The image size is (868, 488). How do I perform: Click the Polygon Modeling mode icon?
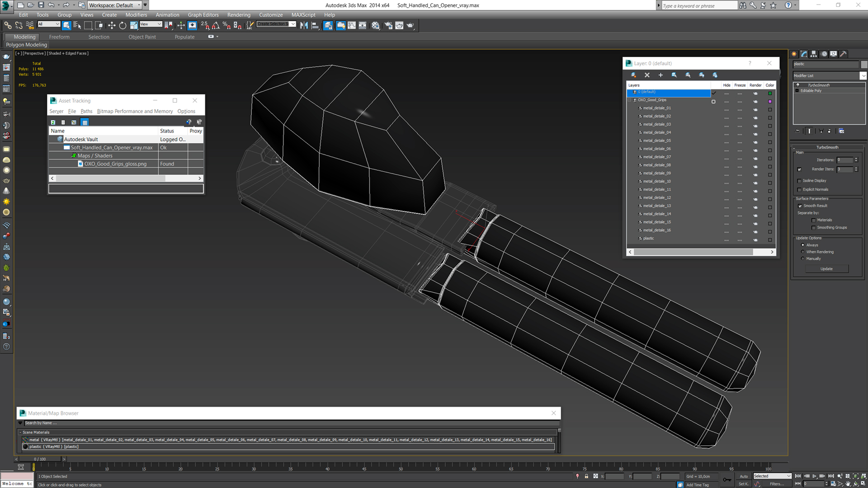(x=26, y=45)
